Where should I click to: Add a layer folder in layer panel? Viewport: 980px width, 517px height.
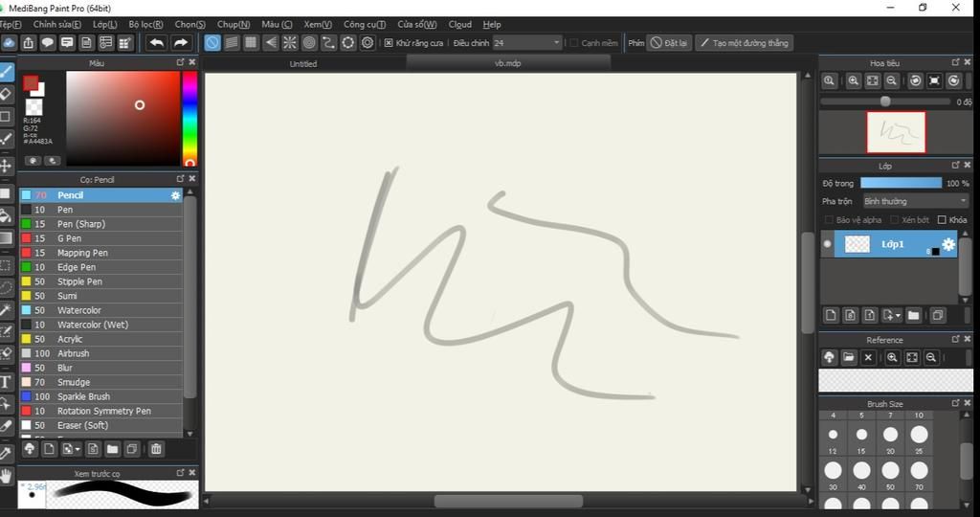(x=914, y=315)
